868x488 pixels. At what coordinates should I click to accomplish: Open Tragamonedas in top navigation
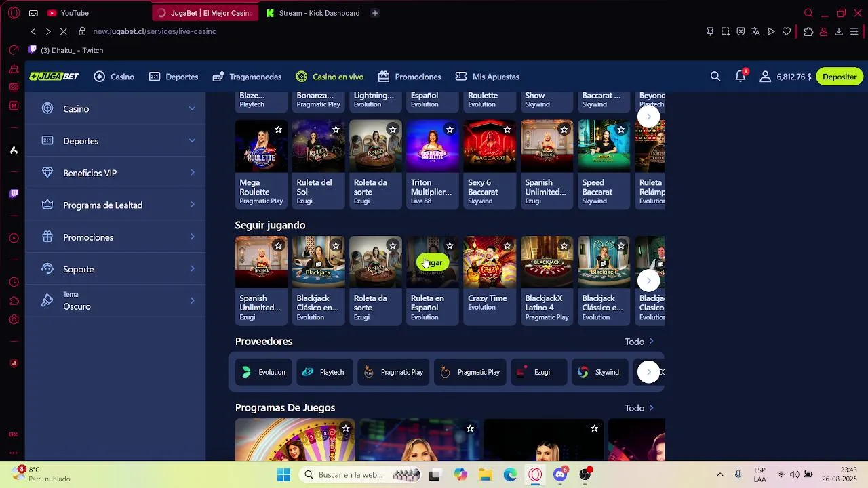[247, 77]
